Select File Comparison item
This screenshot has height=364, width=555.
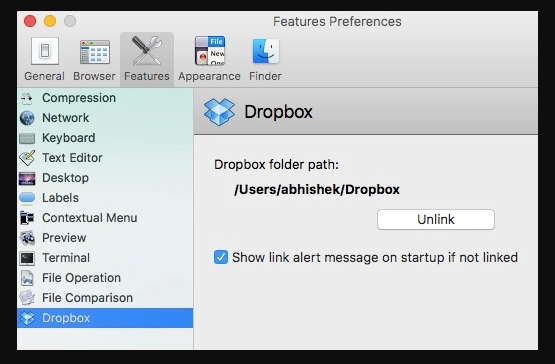(x=105, y=298)
